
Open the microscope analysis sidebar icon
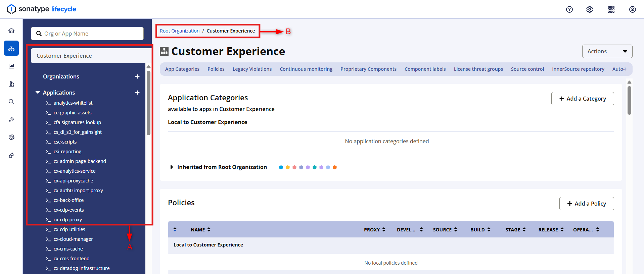pyautogui.click(x=11, y=84)
